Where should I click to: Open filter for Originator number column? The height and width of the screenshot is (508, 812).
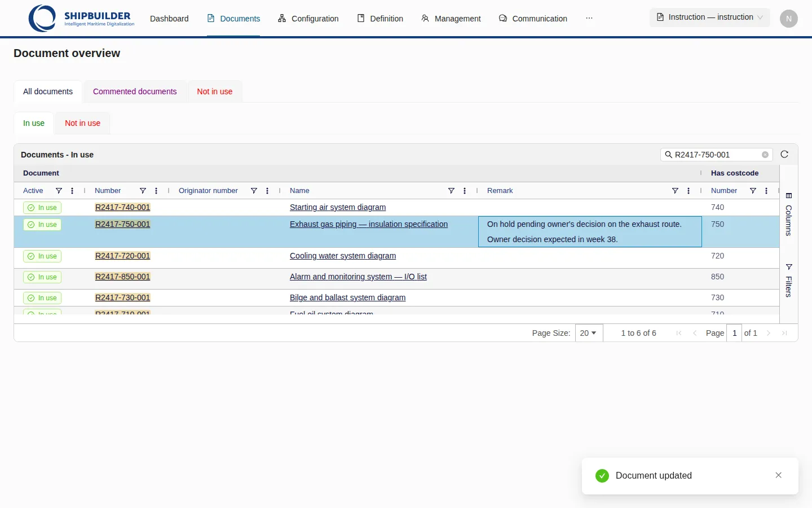click(254, 191)
